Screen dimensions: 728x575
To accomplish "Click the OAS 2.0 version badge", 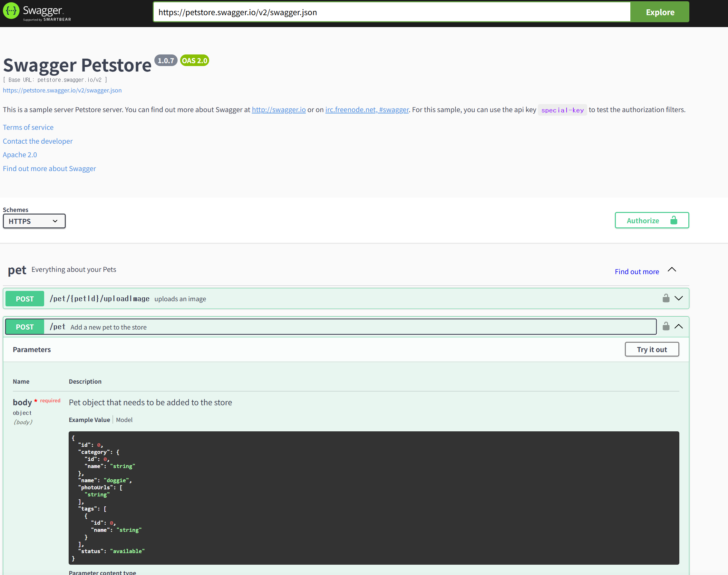I will point(194,61).
